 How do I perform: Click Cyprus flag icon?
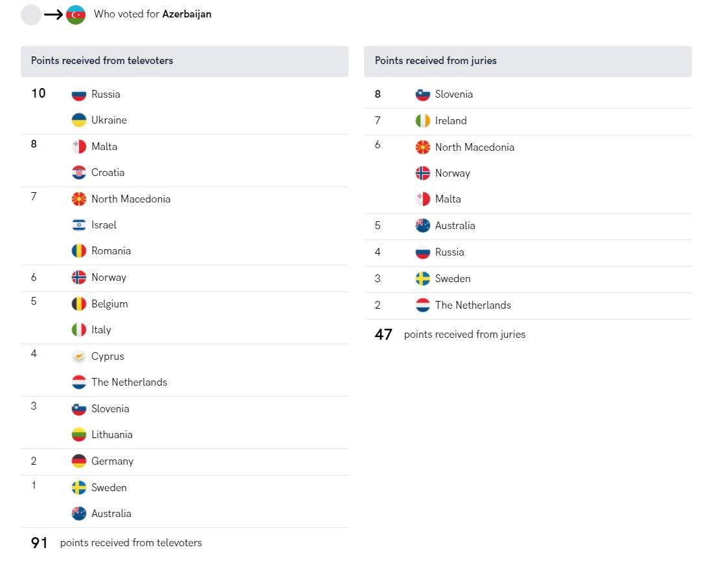click(79, 356)
